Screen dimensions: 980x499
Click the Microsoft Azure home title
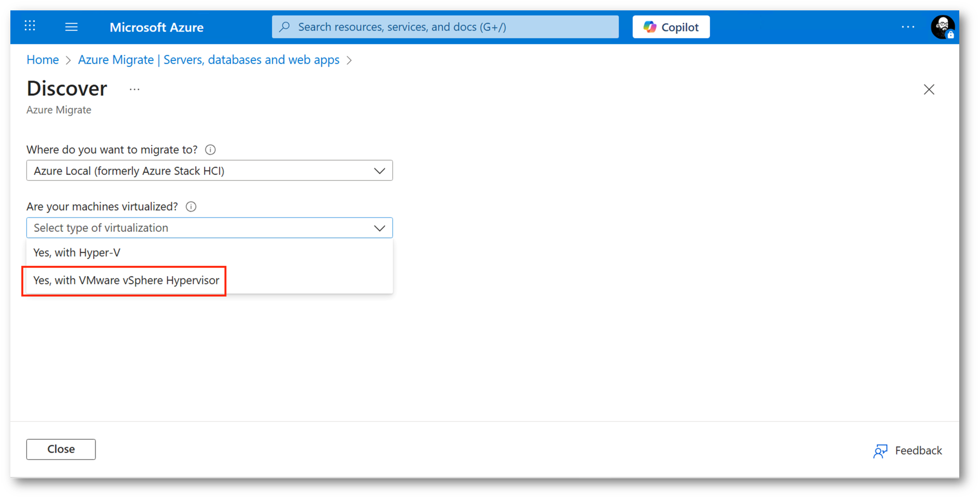[156, 27]
